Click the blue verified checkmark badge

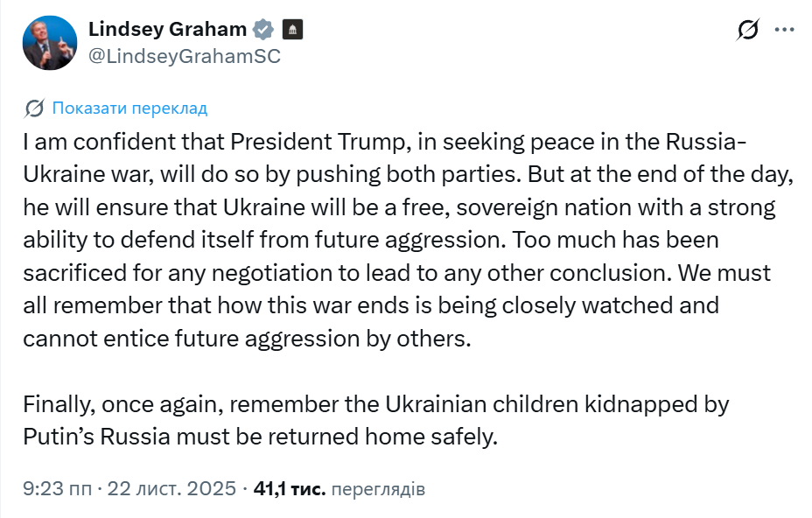pyautogui.click(x=263, y=30)
